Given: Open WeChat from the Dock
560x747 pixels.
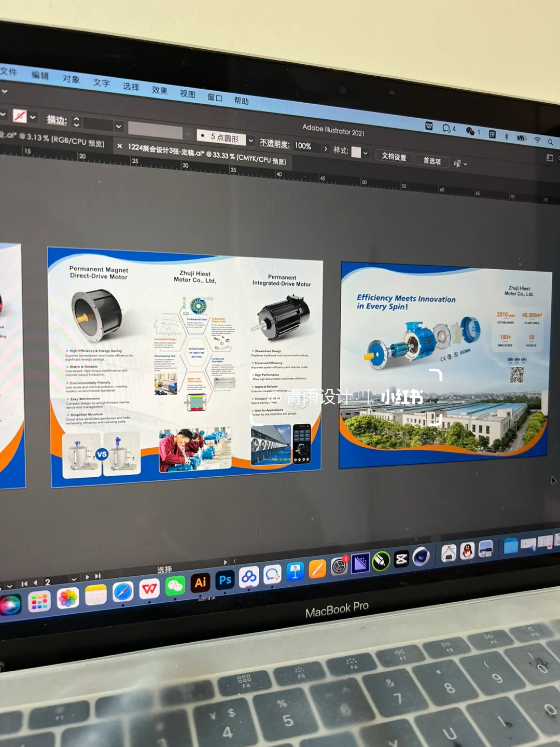Looking at the screenshot, I should (175, 586).
